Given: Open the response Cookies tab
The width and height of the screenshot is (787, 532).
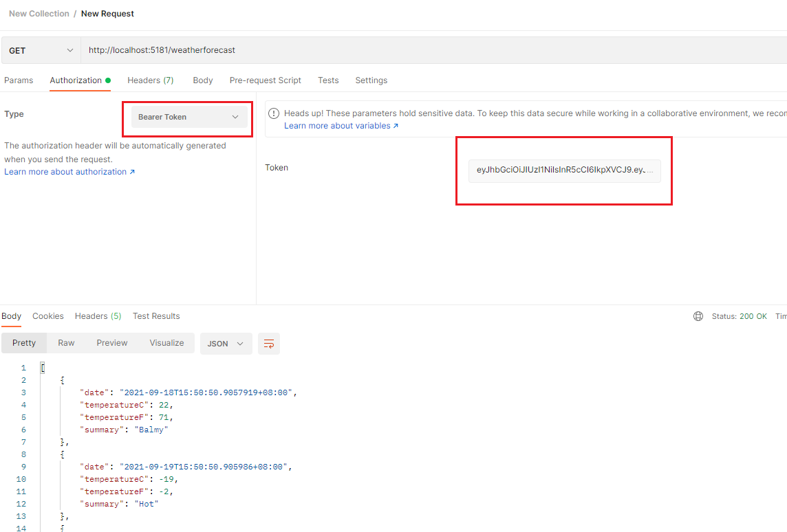Looking at the screenshot, I should [48, 316].
